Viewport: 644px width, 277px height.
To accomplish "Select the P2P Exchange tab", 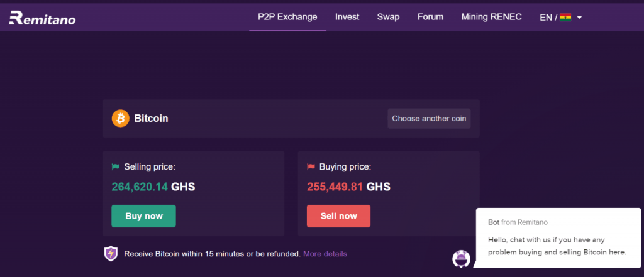I will pyautogui.click(x=287, y=17).
